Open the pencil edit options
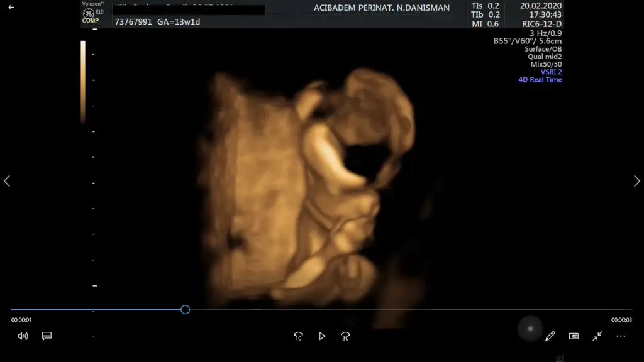This screenshot has height=362, width=644. click(550, 336)
